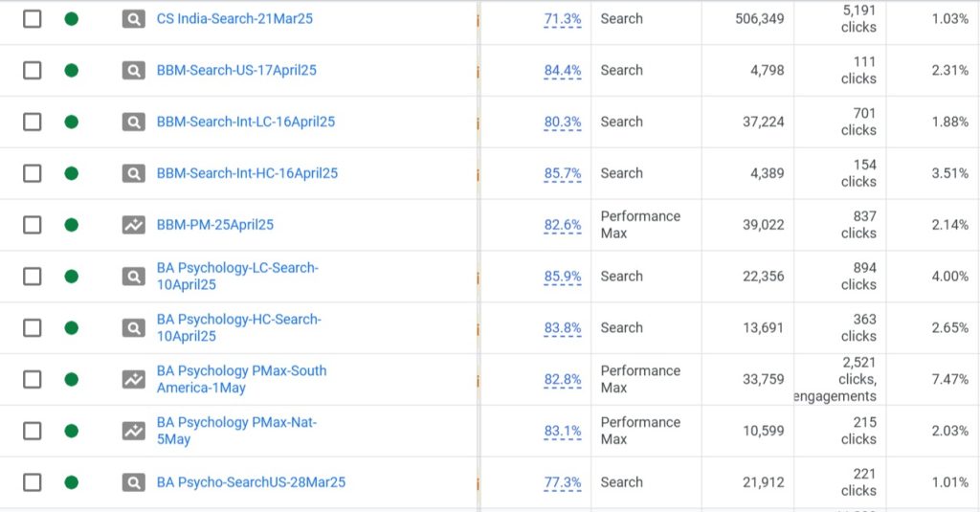Check the BBM-PM-25April25 row checkbox
This screenshot has width=980, height=512.
(x=32, y=225)
